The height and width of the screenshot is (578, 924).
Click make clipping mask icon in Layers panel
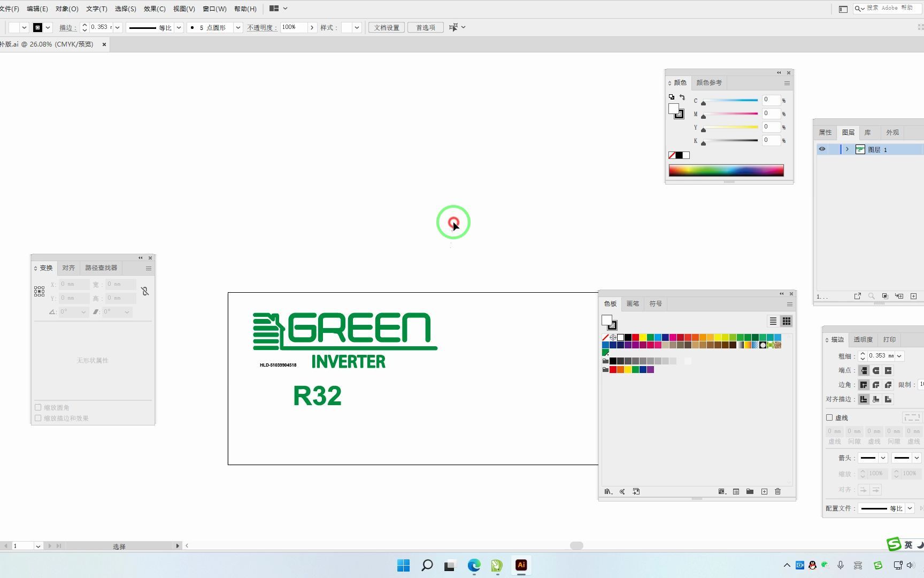coord(885,296)
